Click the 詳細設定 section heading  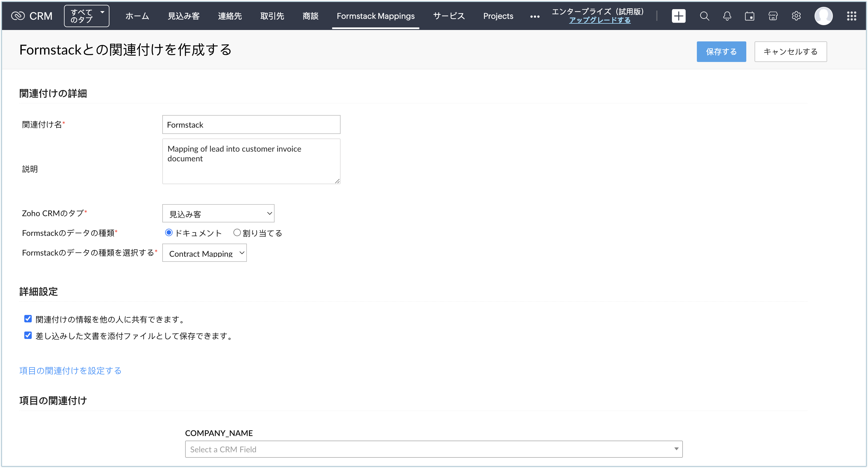[39, 292]
